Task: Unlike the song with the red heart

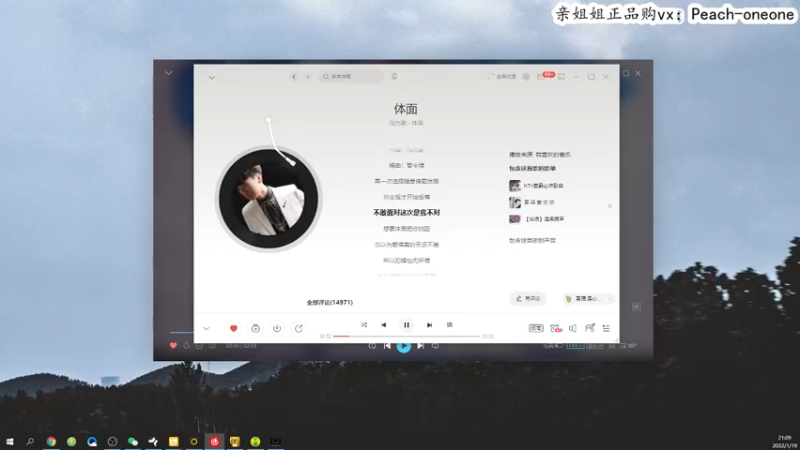Action: pos(234,328)
